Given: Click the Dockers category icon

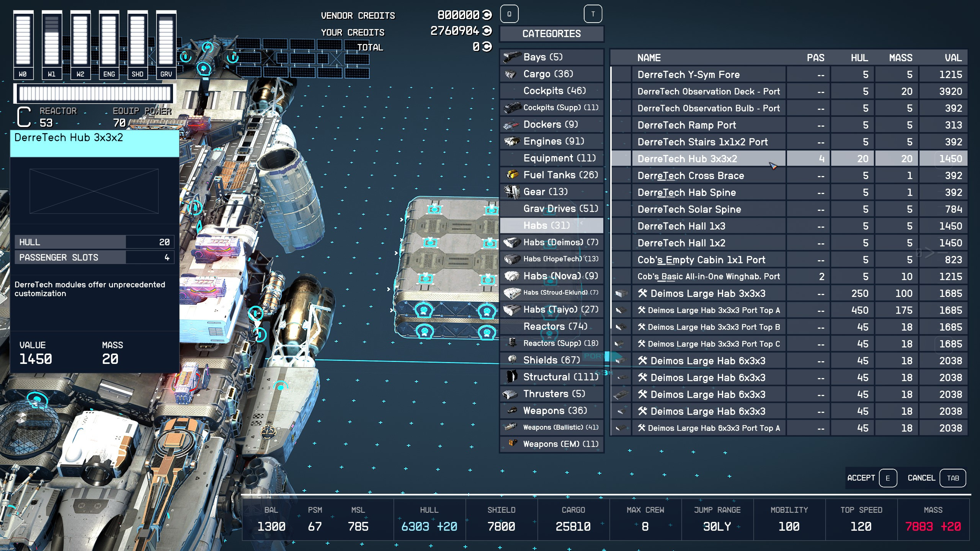Looking at the screenshot, I should click(x=512, y=125).
